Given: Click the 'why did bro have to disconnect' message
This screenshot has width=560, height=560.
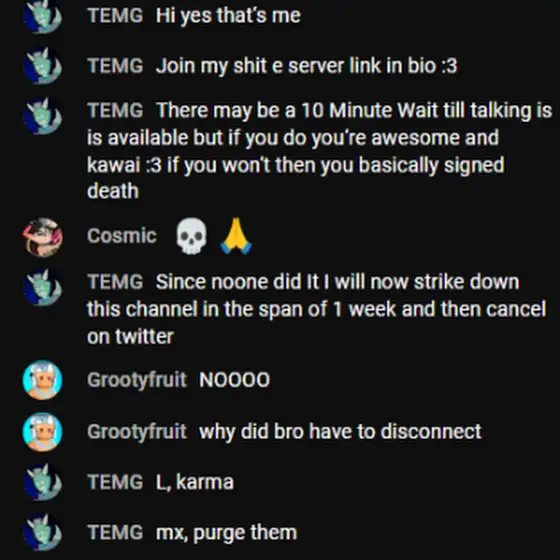Looking at the screenshot, I should [340, 432].
